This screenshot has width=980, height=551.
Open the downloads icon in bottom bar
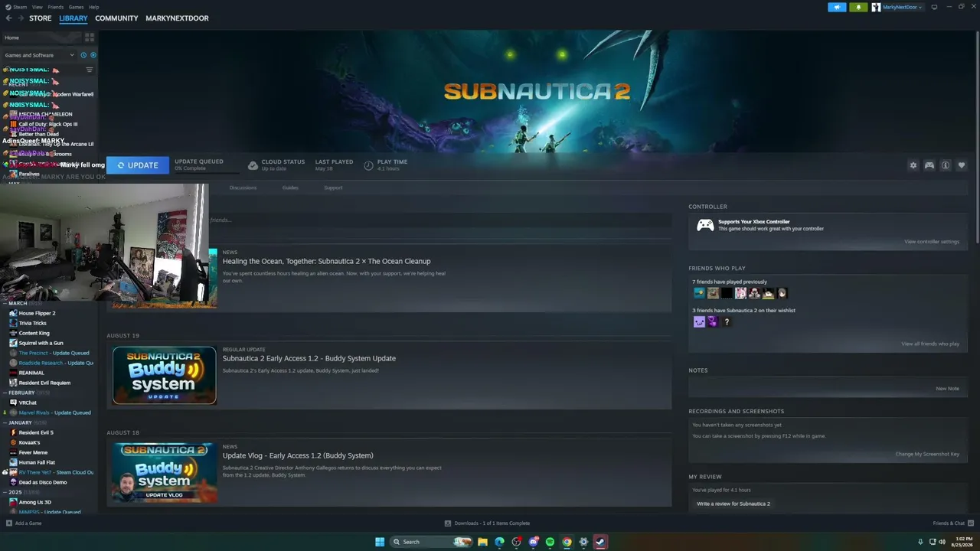pyautogui.click(x=448, y=523)
